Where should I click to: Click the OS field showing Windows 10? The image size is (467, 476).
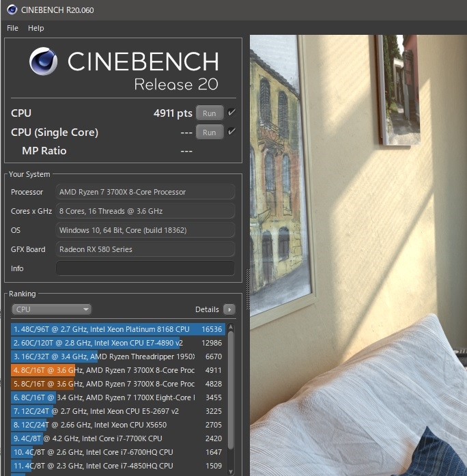[145, 230]
